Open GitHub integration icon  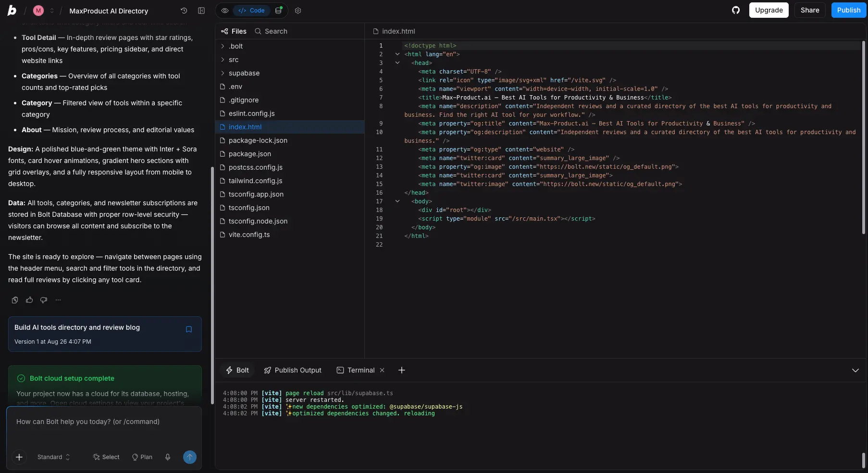click(x=736, y=10)
